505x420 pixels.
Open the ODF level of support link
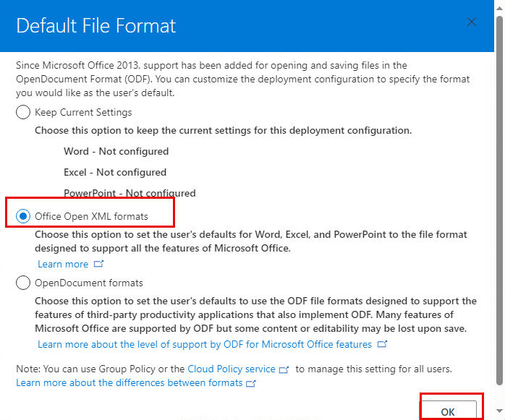click(205, 344)
